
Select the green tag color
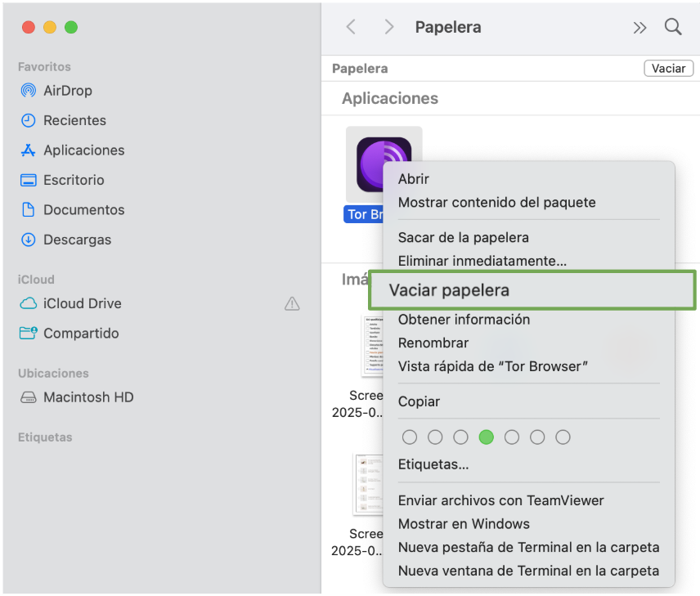(487, 437)
